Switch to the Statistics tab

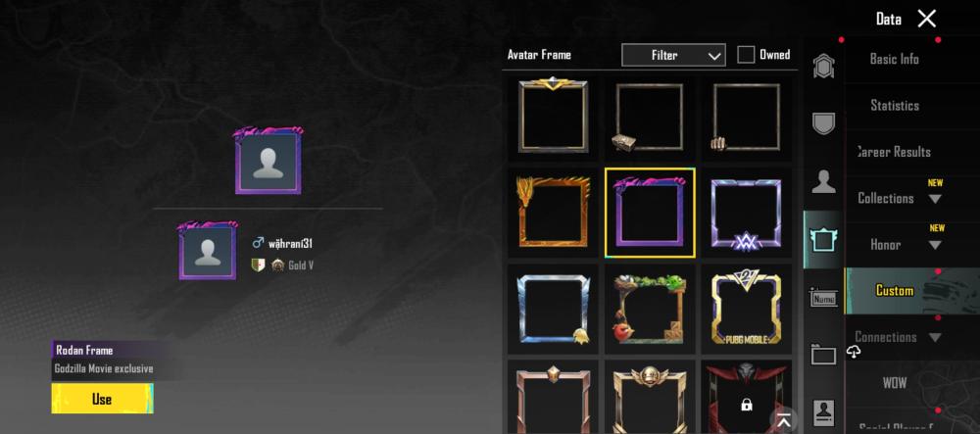point(895,106)
